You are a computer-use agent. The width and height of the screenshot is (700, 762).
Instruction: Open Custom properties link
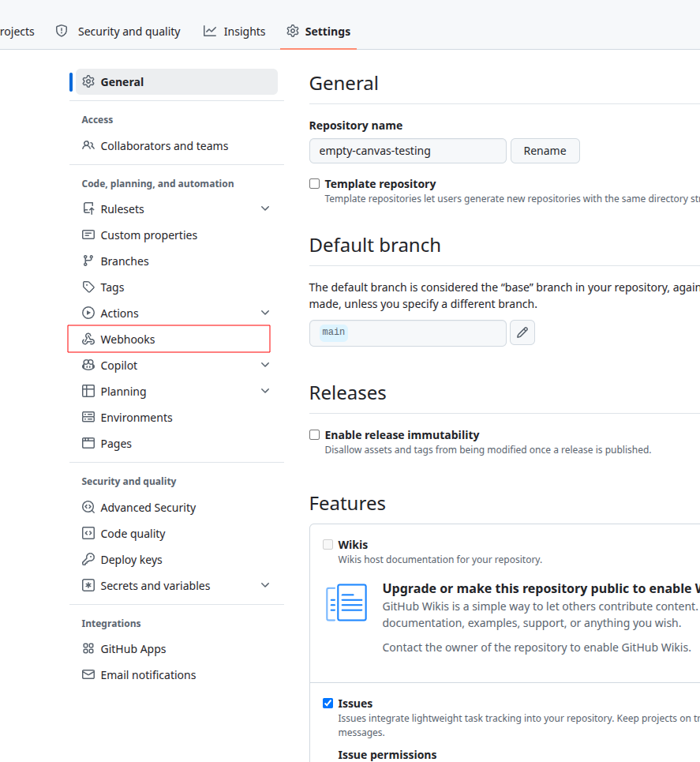point(176,235)
